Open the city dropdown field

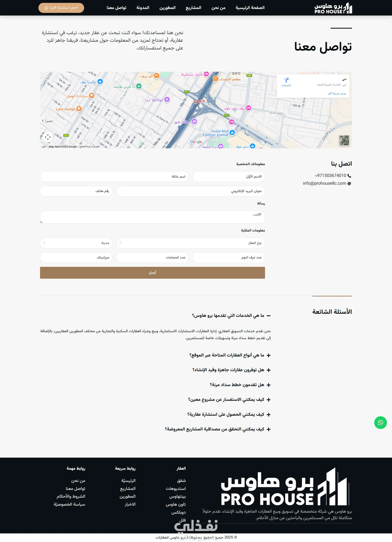pyautogui.click(x=76, y=243)
